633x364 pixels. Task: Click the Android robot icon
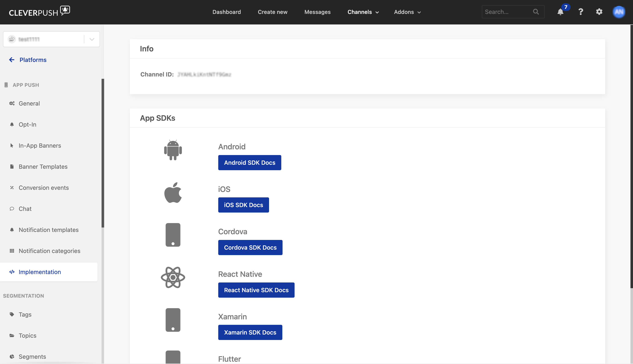pos(173,150)
